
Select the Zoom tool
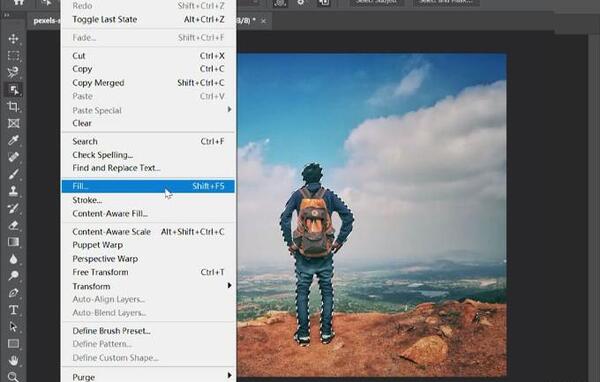point(13,377)
